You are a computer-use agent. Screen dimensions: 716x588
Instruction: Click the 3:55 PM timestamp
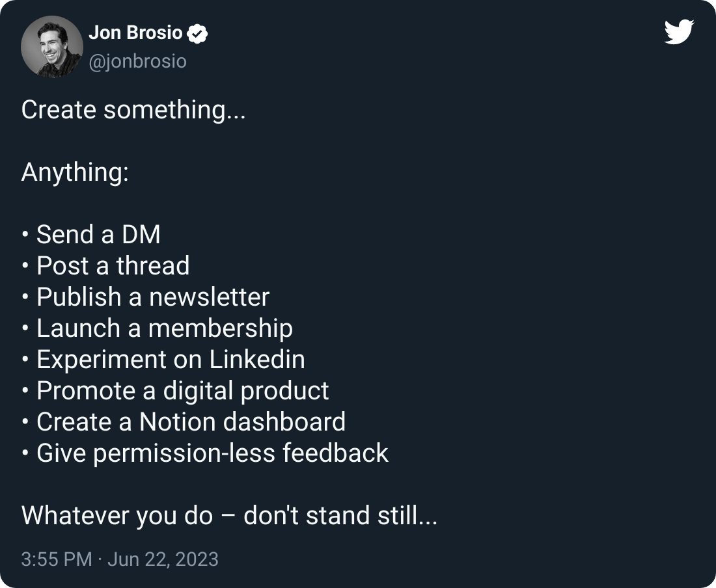pos(57,559)
